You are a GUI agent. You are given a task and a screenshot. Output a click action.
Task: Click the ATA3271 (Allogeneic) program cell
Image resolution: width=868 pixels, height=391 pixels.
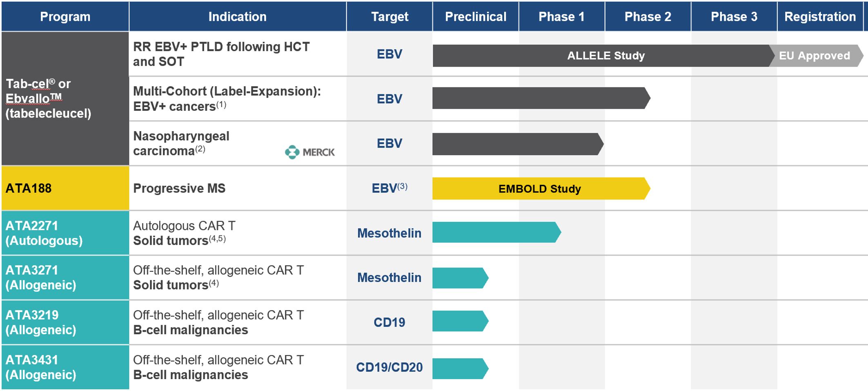click(65, 277)
